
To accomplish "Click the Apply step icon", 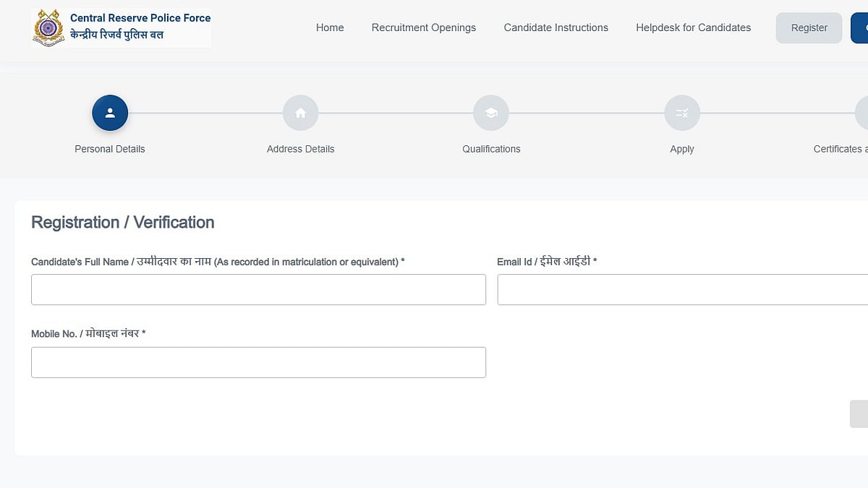I will tap(682, 114).
